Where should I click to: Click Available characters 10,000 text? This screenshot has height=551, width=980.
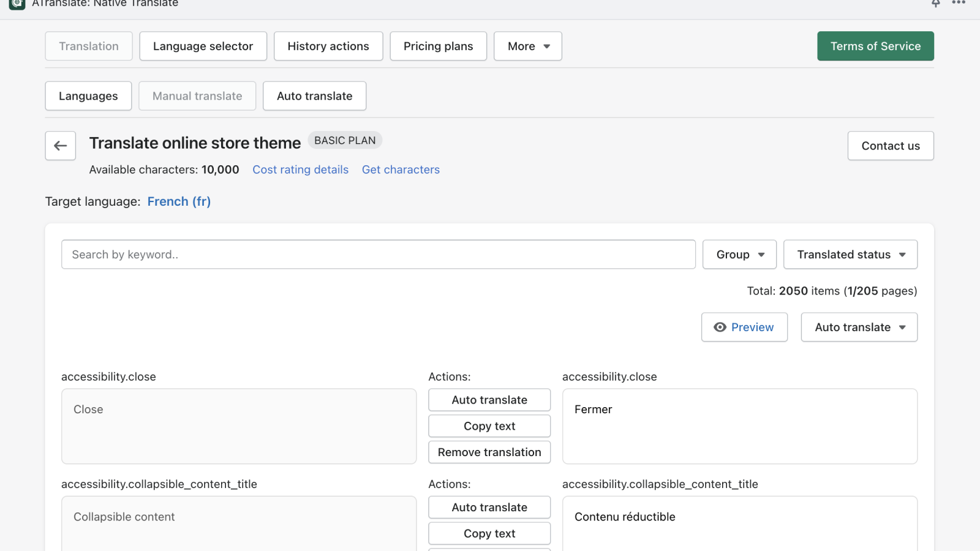coord(164,170)
